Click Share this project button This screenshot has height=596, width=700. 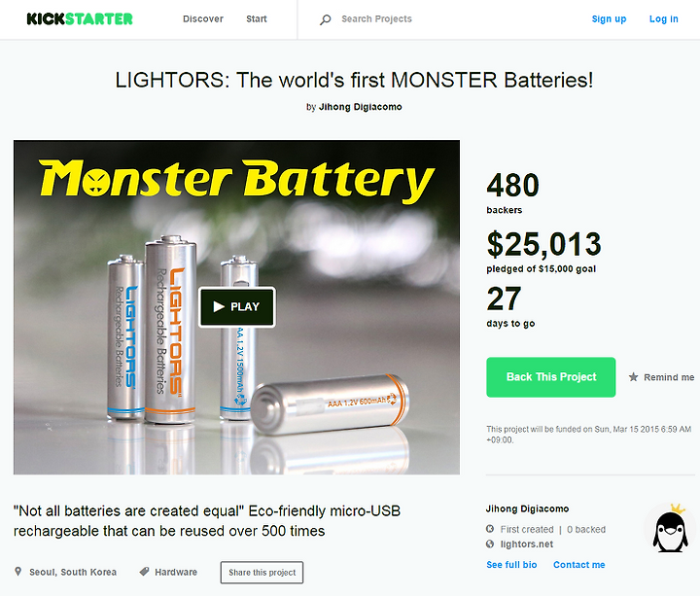(x=262, y=573)
